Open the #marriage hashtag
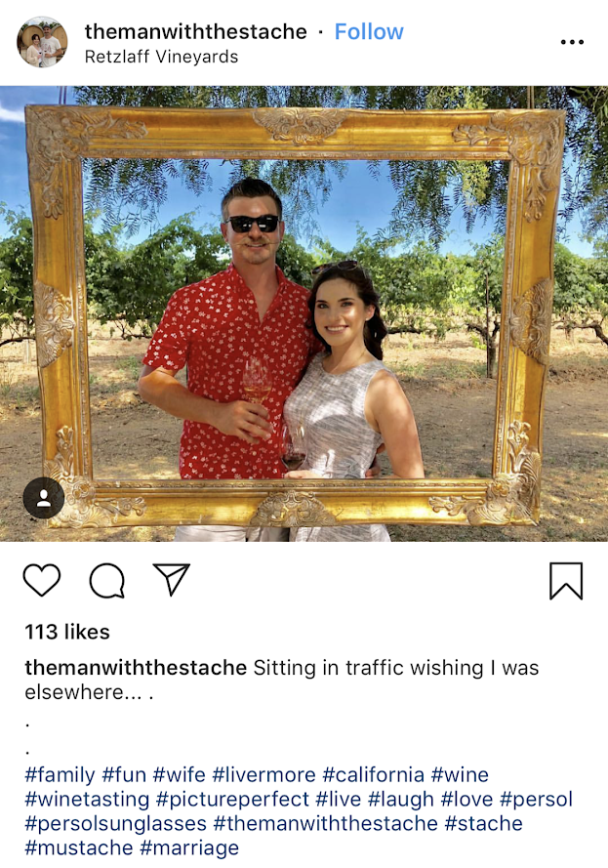 click(x=189, y=847)
